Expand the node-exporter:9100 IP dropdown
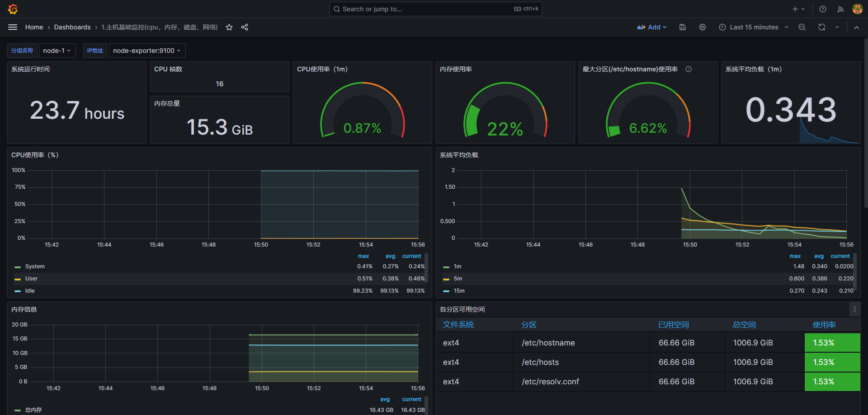Screen dimensions: 868x415 pos(147,51)
